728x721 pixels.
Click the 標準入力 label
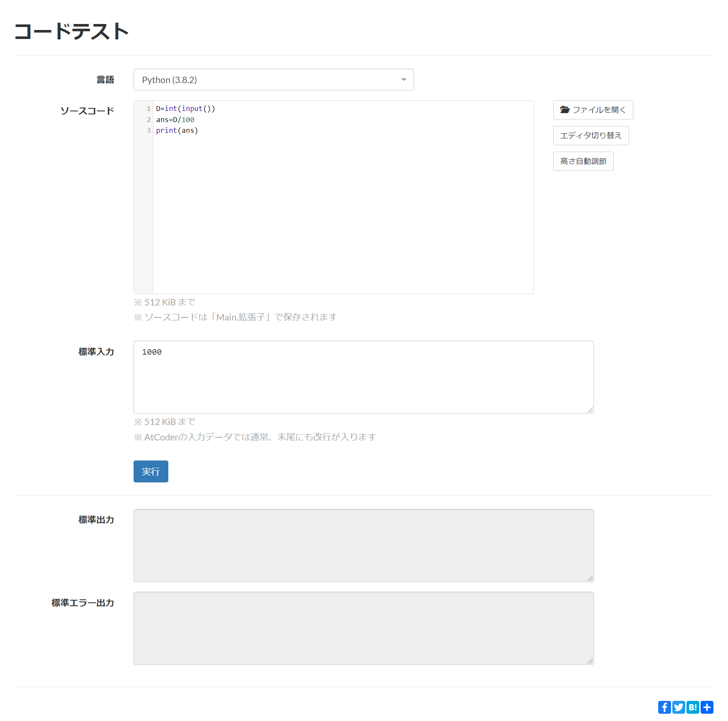tap(96, 352)
